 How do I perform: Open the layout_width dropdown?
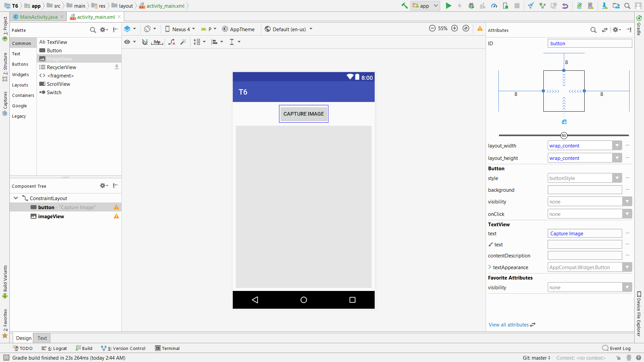click(x=617, y=146)
